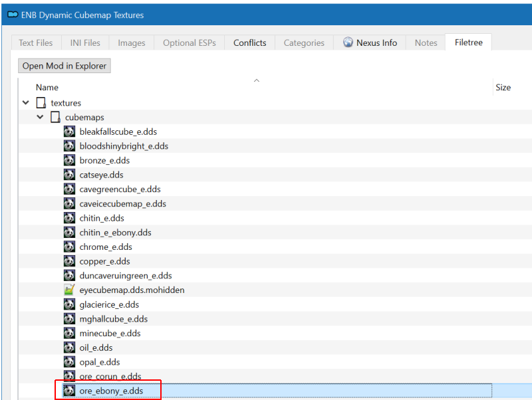
Task: Select the bloodshinybright_e.dds file name
Action: tap(124, 146)
